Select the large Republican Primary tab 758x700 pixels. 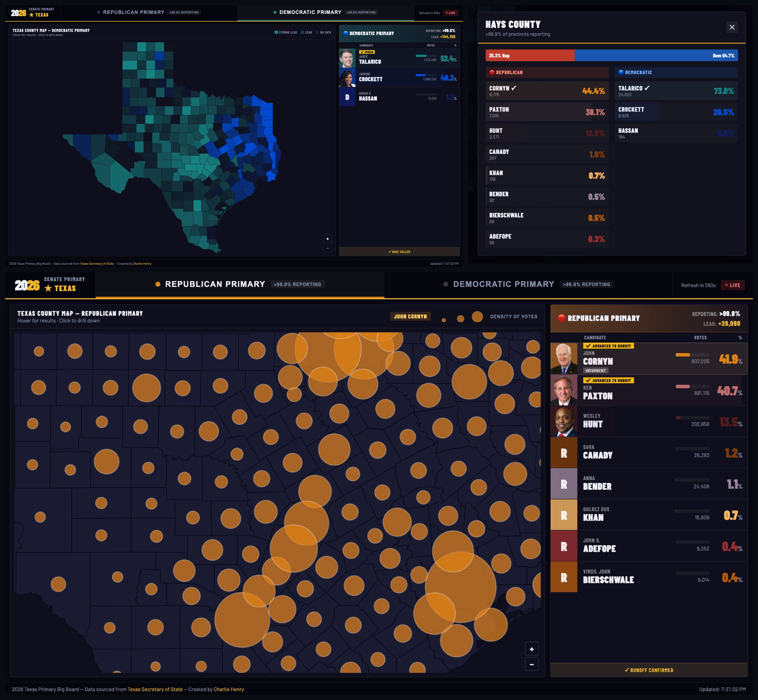[215, 284]
